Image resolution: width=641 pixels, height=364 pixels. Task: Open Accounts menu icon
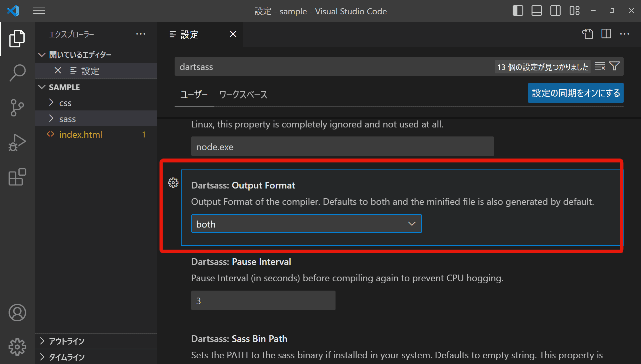pyautogui.click(x=17, y=313)
